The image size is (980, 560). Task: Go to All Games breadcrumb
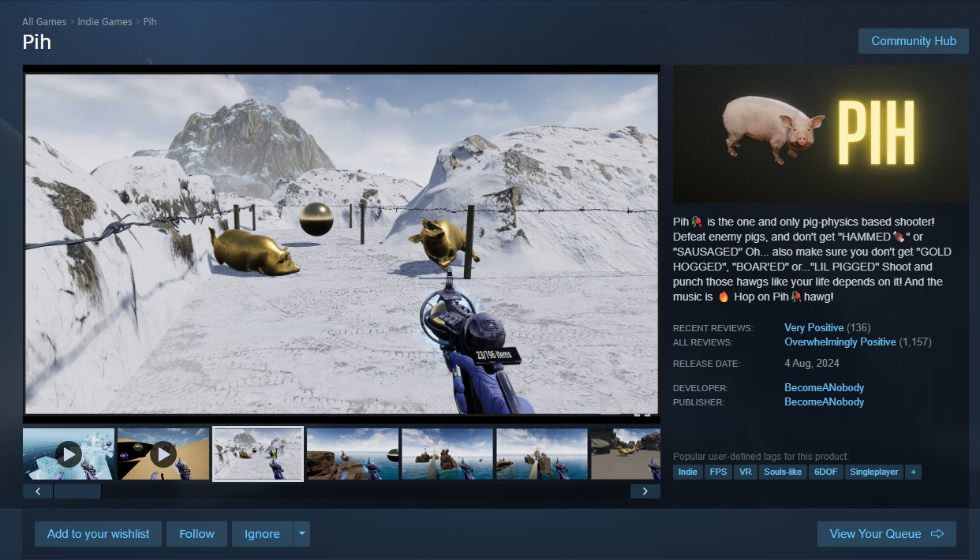click(44, 21)
